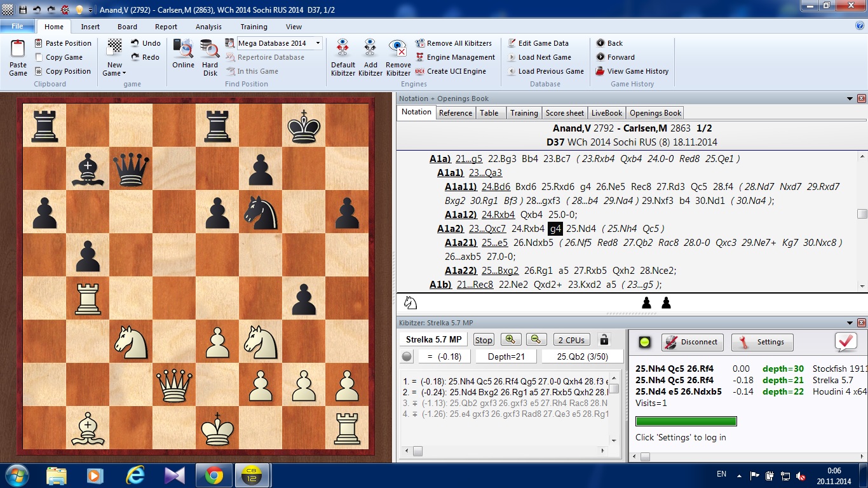The height and width of the screenshot is (488, 868).
Task: Click the Add Kibitzer icon
Action: pyautogui.click(x=370, y=50)
